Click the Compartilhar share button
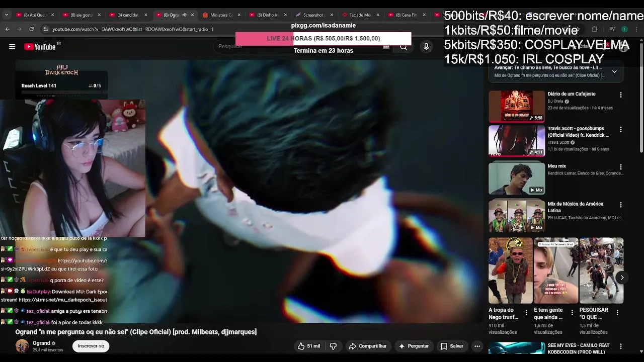 tap(368, 346)
